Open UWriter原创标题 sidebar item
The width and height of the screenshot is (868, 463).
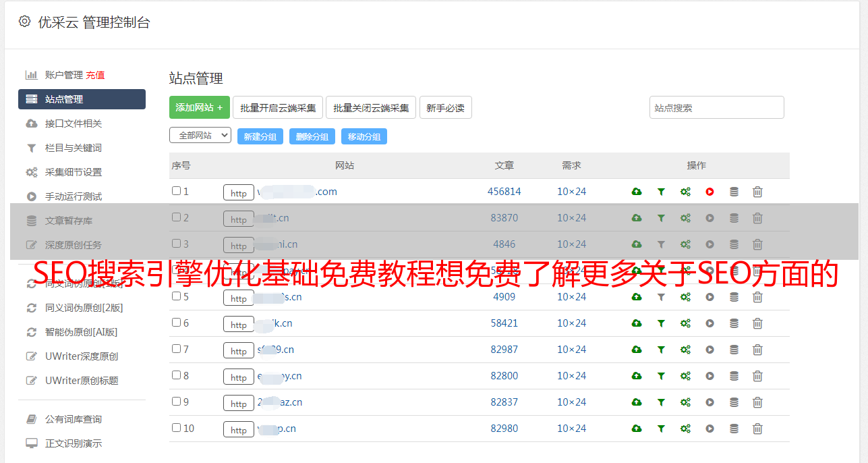tap(82, 381)
